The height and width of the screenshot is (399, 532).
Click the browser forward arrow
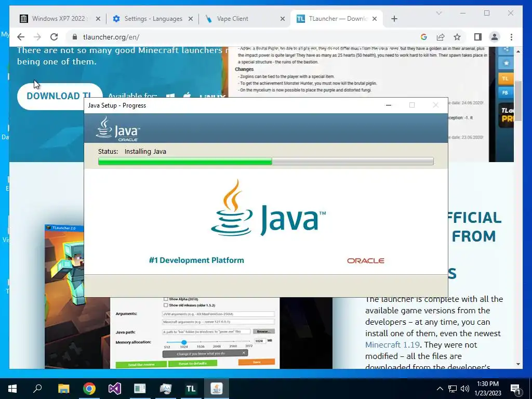click(x=37, y=37)
